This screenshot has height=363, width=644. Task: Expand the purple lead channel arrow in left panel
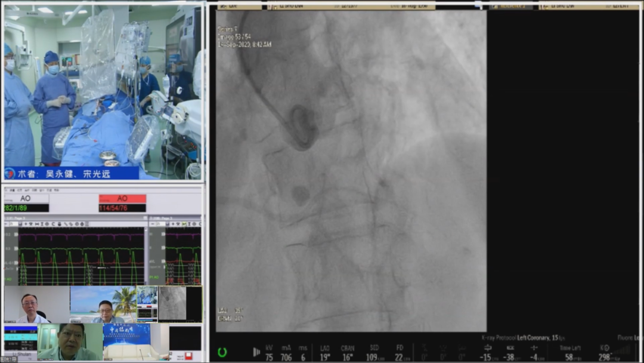coord(16,234)
